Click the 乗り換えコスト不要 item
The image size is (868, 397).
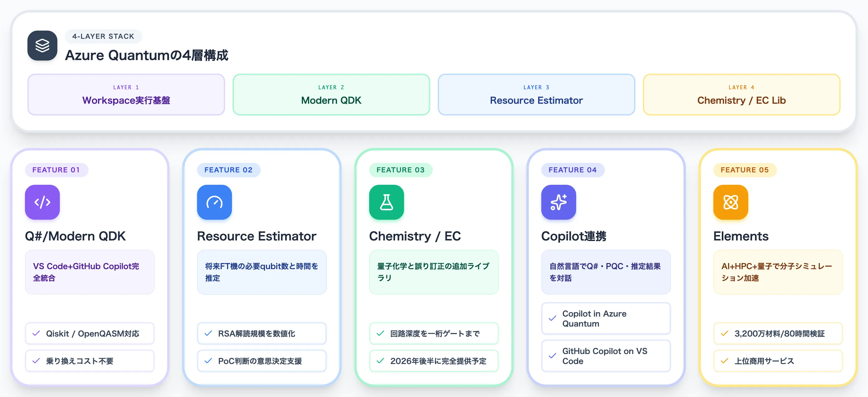[x=89, y=361]
